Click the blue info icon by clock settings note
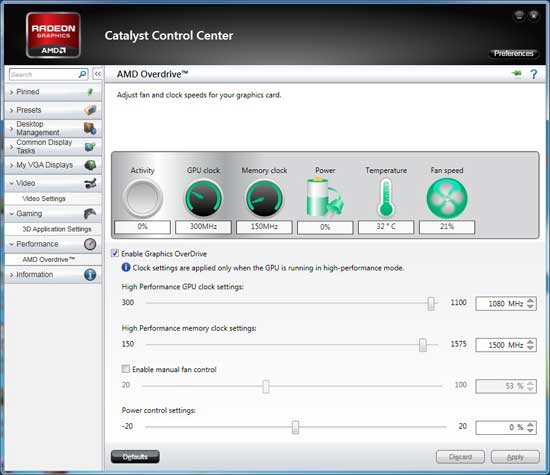The height and width of the screenshot is (475, 550). click(126, 268)
